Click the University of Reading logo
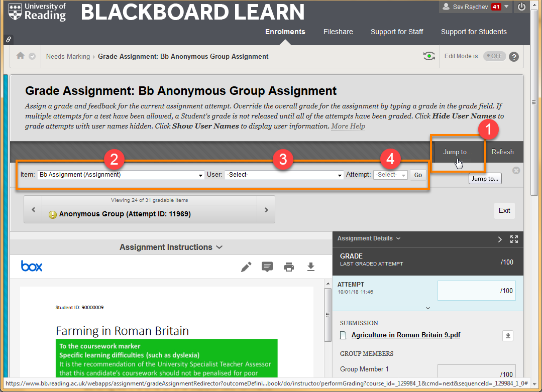The image size is (542, 392). click(37, 12)
